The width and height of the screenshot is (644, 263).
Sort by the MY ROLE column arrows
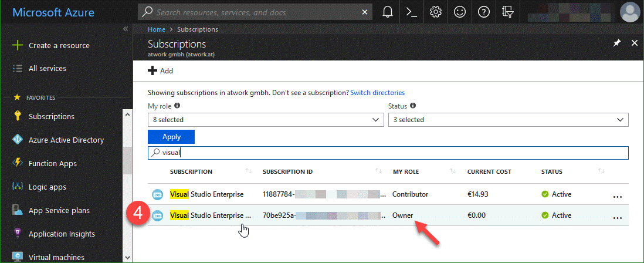453,171
